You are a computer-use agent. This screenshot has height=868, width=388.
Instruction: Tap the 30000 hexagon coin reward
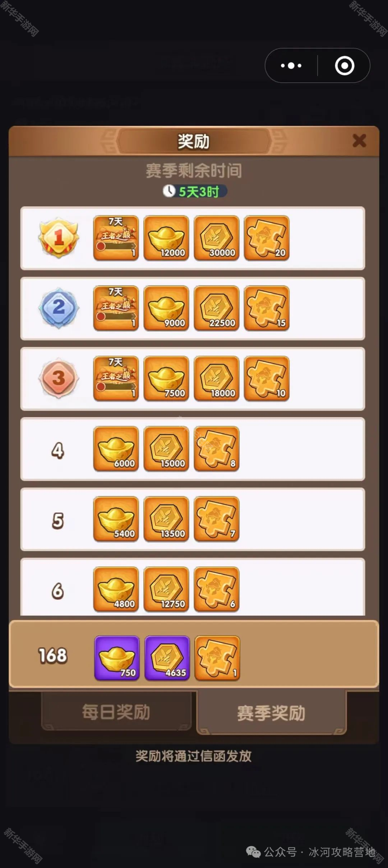[217, 238]
